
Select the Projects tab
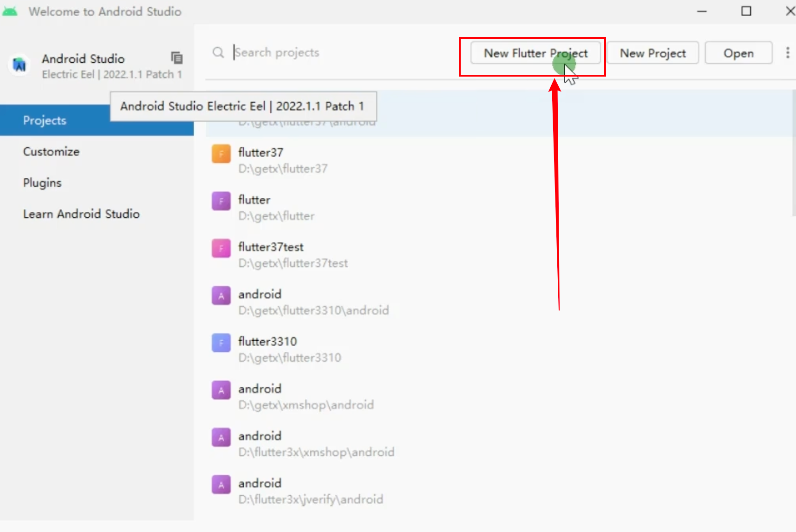97,120
